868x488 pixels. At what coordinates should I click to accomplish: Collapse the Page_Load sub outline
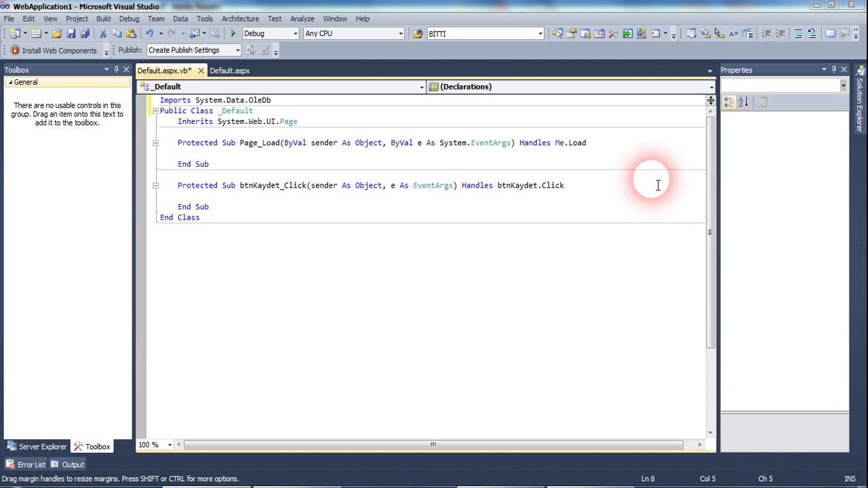tap(155, 143)
